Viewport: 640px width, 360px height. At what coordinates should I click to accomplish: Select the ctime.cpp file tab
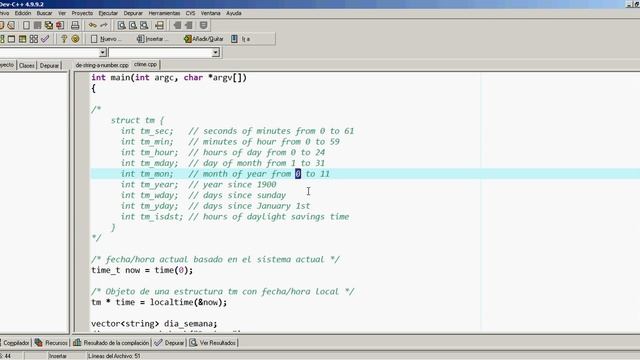(145, 64)
